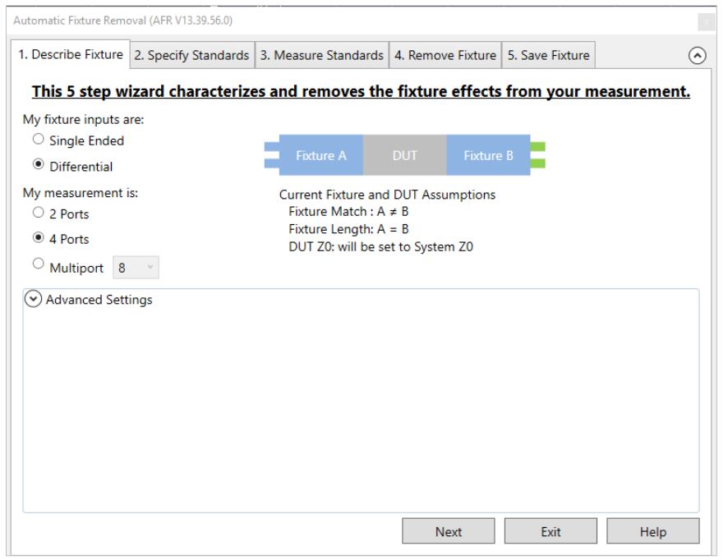Open the Measure Standards tab
728x560 pixels.
[321, 55]
